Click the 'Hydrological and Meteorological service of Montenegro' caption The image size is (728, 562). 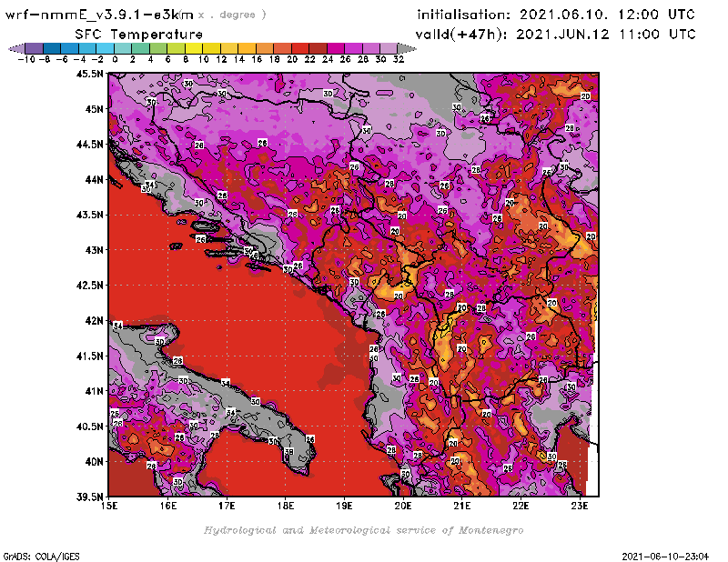point(363,530)
